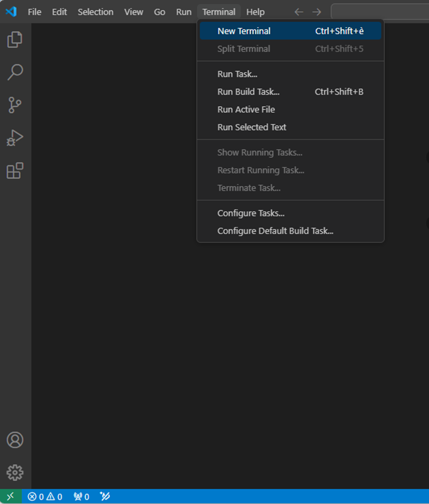Choose Run Selected Text
The image size is (429, 504).
pyautogui.click(x=251, y=127)
